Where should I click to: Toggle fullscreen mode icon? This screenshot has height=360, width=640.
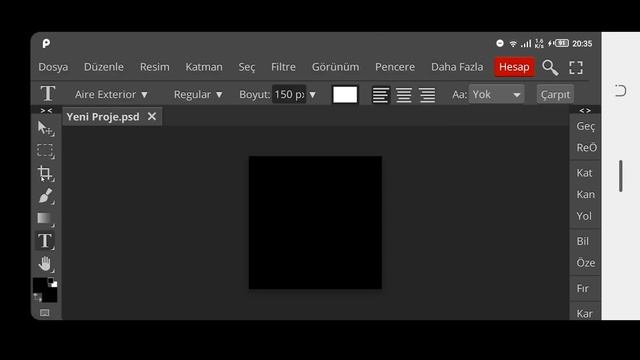[576, 67]
